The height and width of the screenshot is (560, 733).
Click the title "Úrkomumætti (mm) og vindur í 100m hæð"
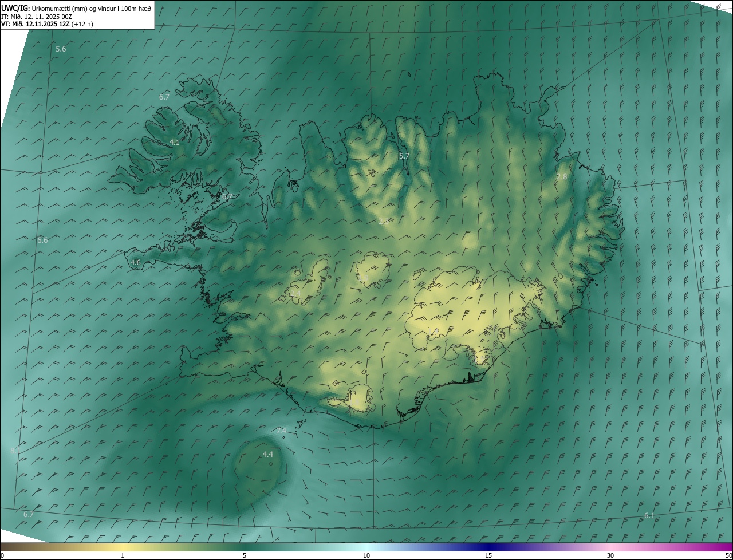92,8
